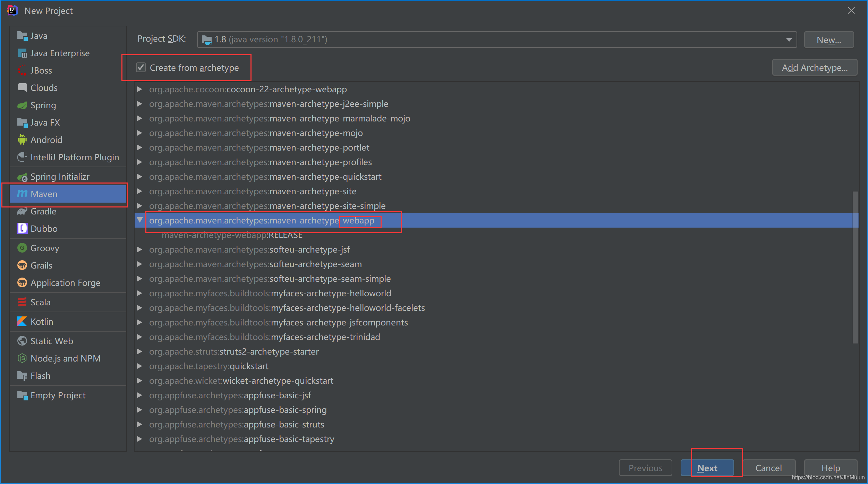This screenshot has height=484, width=868.
Task: Choose the Android robot icon
Action: (x=22, y=140)
